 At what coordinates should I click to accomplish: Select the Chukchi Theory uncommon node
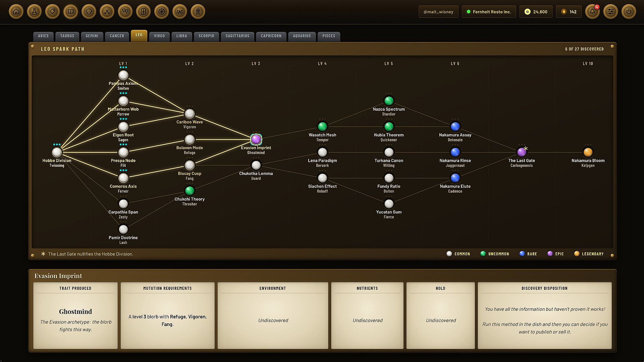[190, 191]
